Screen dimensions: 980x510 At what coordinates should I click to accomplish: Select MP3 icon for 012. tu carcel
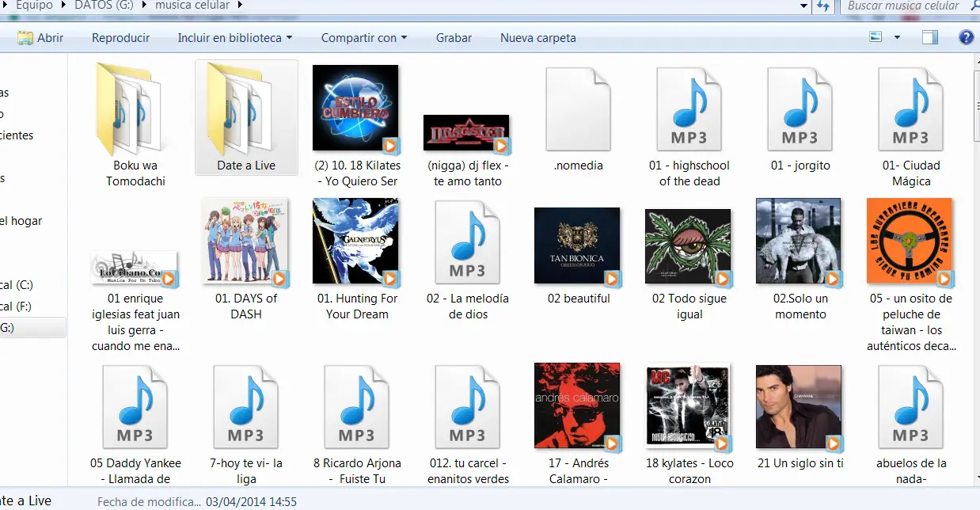(467, 407)
